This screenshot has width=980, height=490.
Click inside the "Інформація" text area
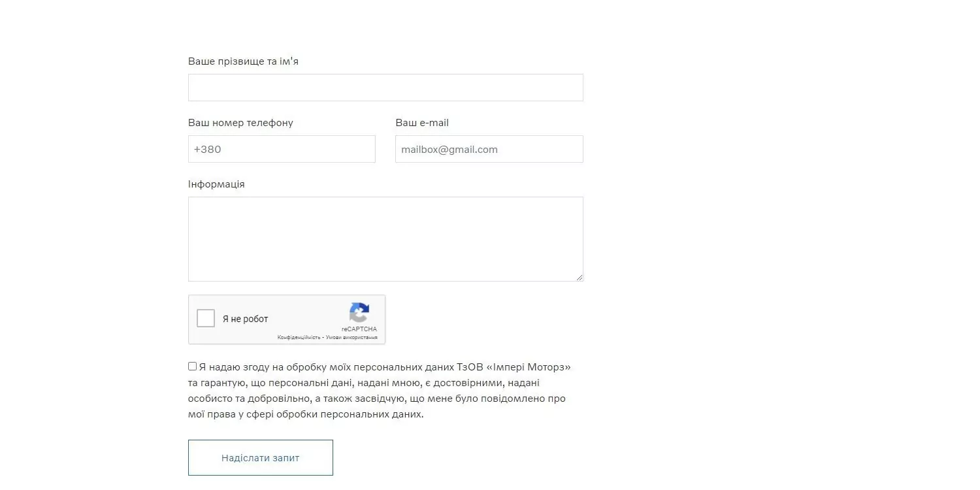[385, 239]
